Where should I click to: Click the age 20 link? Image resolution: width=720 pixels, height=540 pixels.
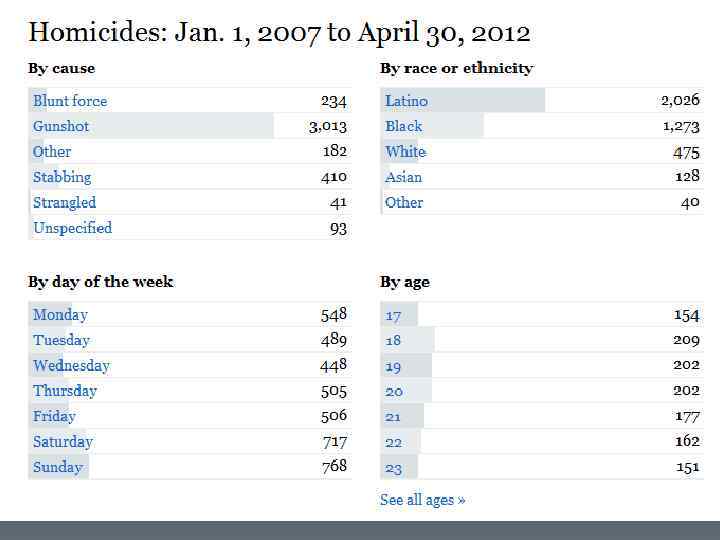pos(393,392)
